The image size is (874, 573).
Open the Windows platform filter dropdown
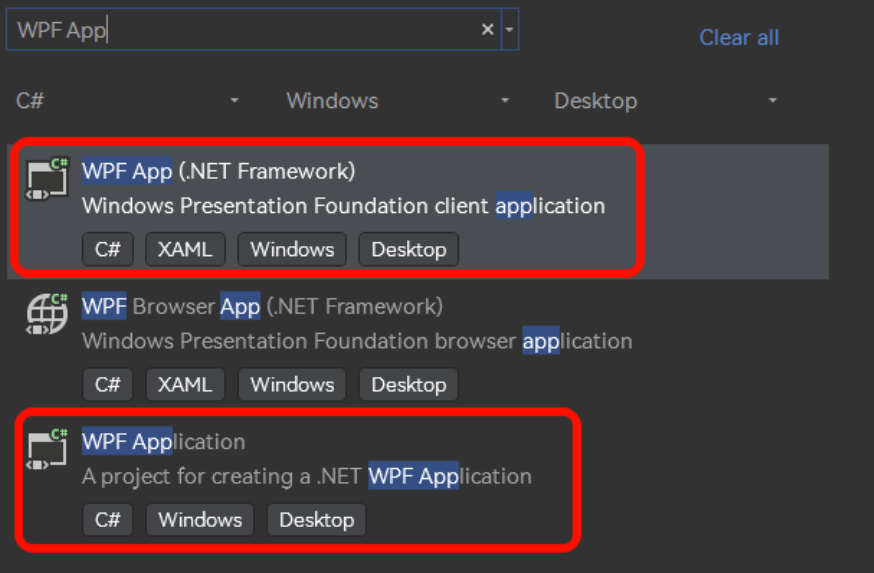coord(398,101)
